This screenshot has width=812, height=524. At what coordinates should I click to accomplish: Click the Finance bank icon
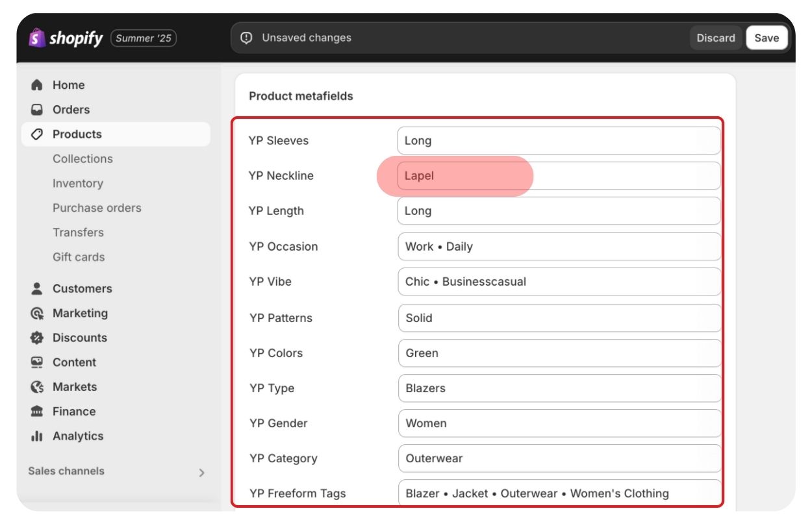tap(37, 412)
